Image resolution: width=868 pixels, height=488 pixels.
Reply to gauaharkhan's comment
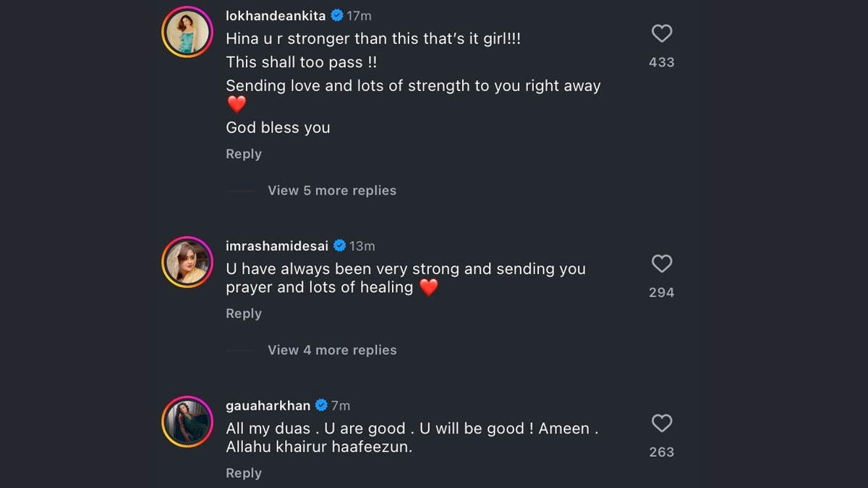click(244, 473)
